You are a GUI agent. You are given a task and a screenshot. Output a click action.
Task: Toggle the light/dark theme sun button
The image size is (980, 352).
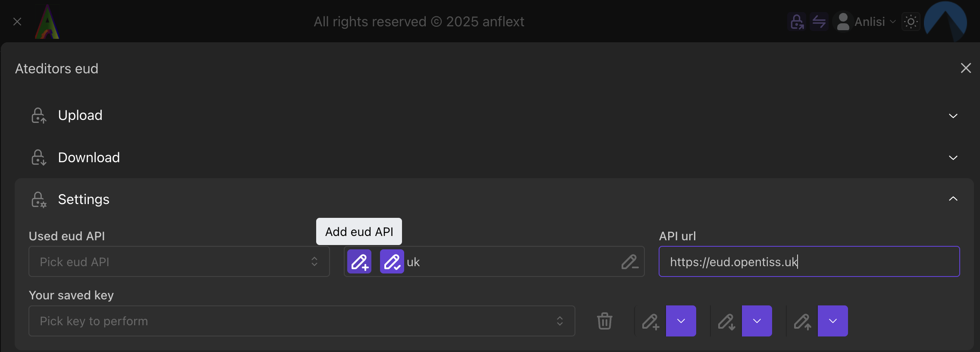click(911, 22)
